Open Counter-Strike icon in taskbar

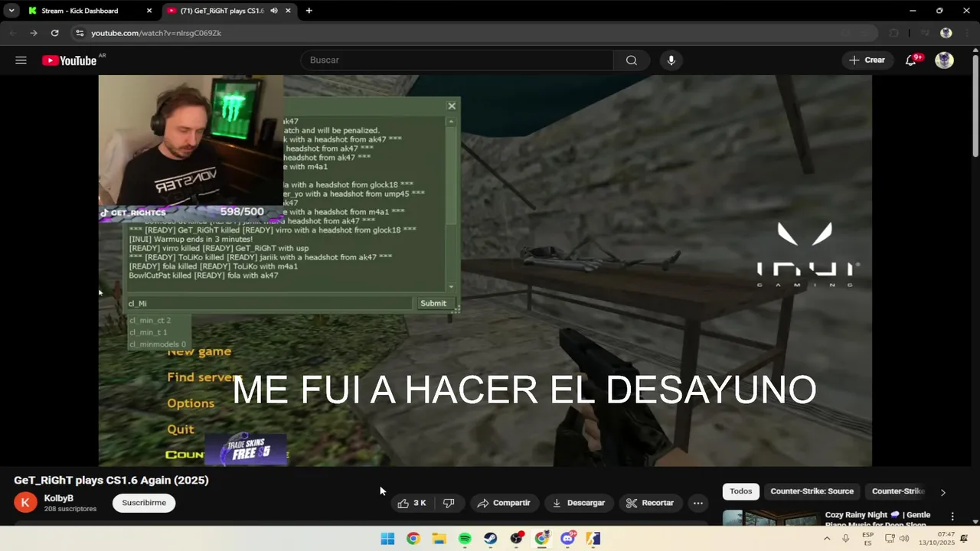point(593,539)
